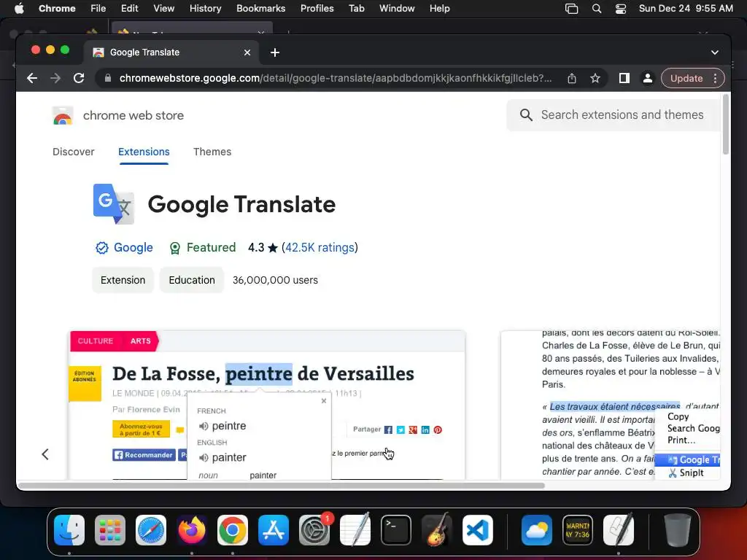Click the Update button in Chrome toolbar
Viewport: 747px width, 560px height.
686,79
